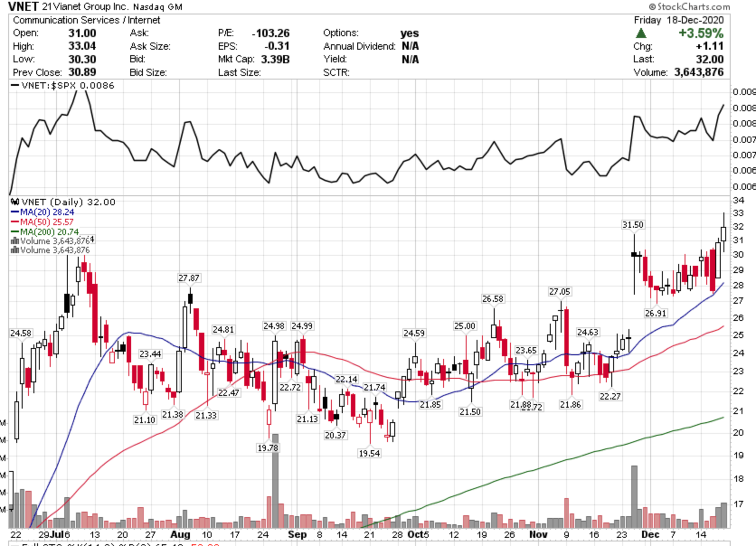Click the 19.54 price low annotation
This screenshot has width=756, height=546.
[369, 453]
